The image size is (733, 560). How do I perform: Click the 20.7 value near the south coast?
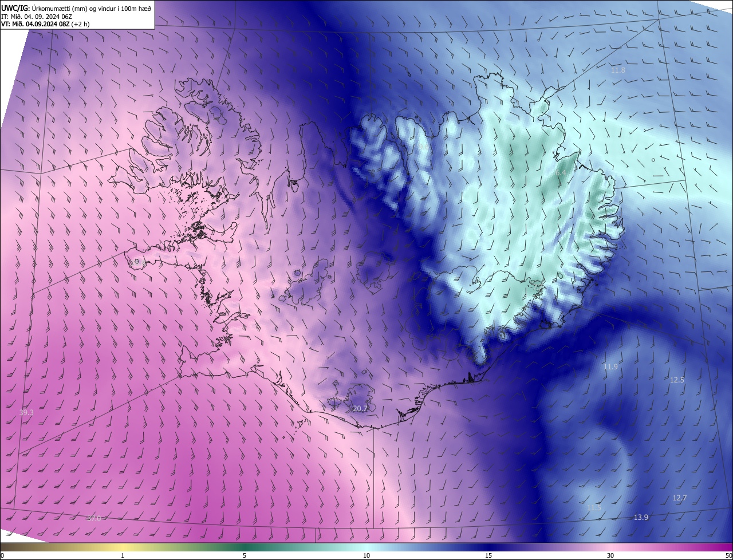pos(360,408)
